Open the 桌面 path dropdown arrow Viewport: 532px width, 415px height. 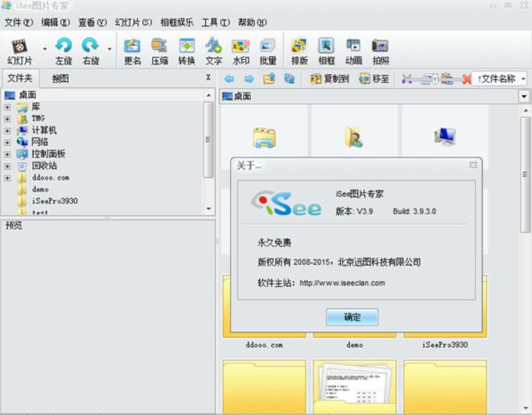524,96
